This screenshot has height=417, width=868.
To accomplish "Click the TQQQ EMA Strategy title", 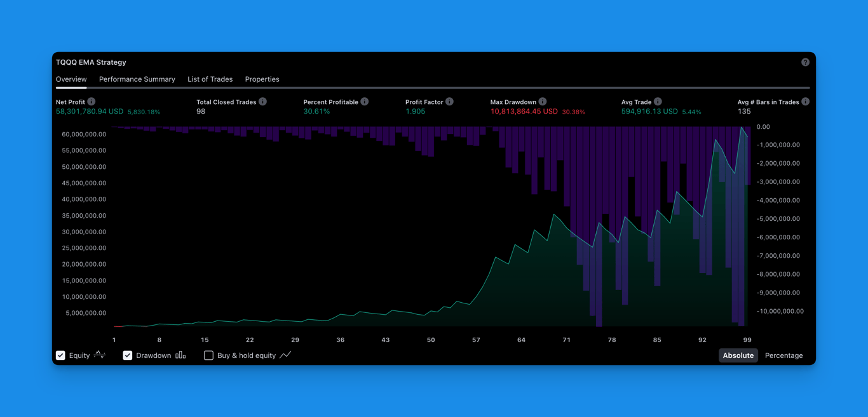I will pyautogui.click(x=91, y=62).
